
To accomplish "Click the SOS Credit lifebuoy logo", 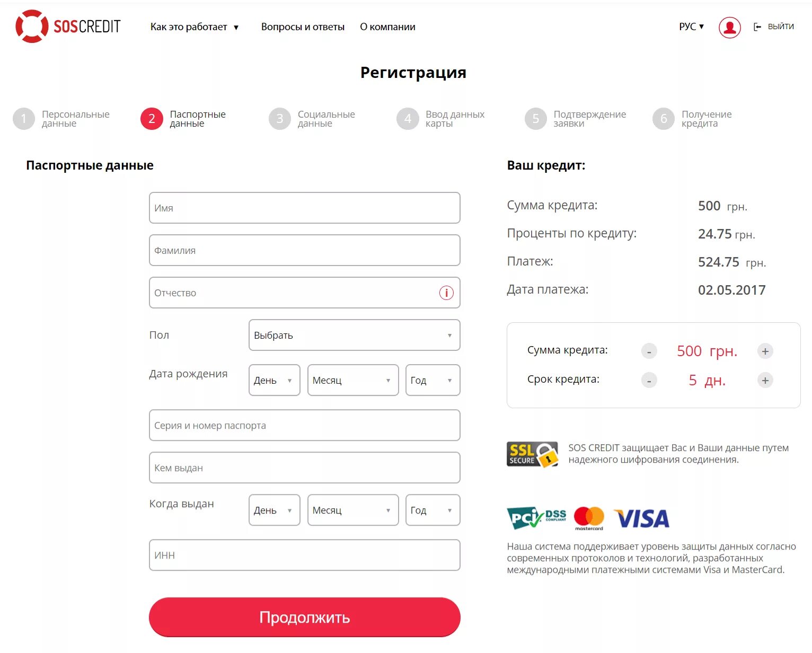I will click(32, 27).
